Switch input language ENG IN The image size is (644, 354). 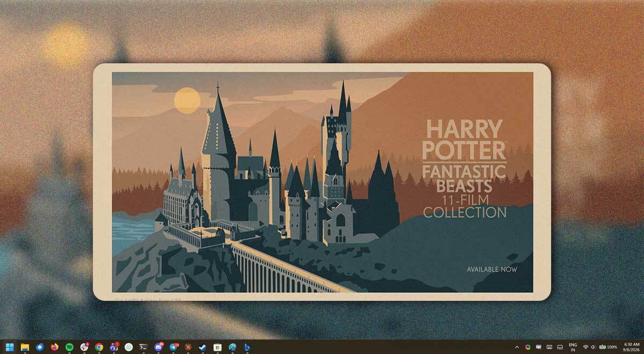[573, 348]
